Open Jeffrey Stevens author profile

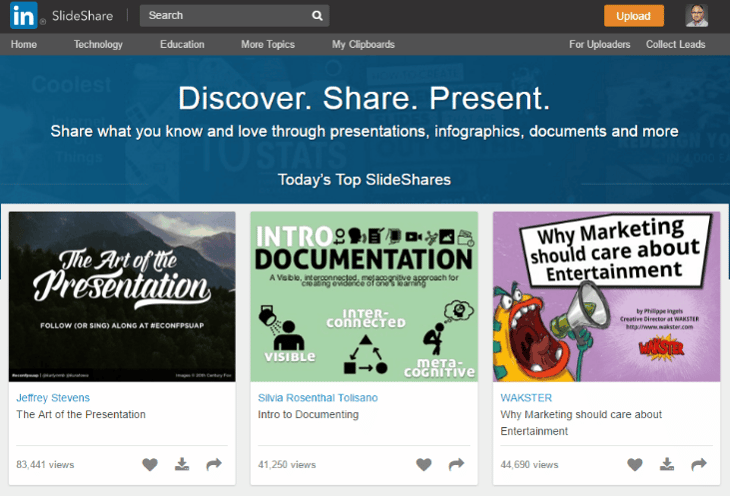53,398
